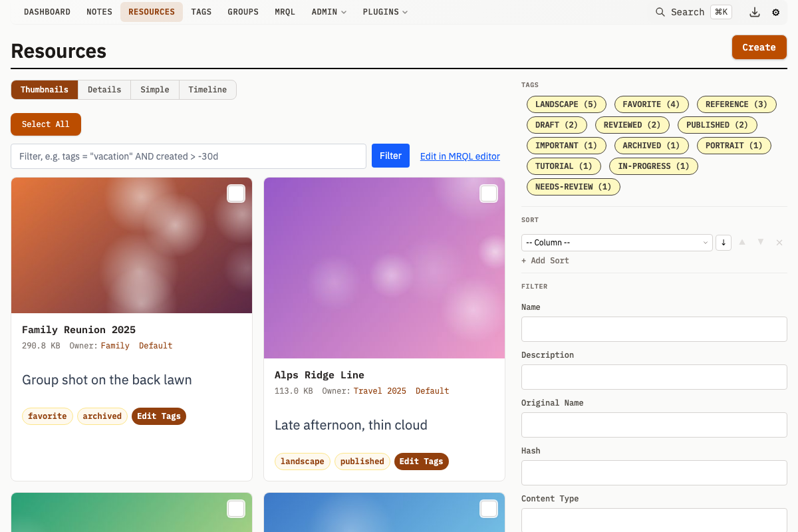The width and height of the screenshot is (798, 532).
Task: Filter by REFERENCE (3) tag
Action: (x=737, y=104)
